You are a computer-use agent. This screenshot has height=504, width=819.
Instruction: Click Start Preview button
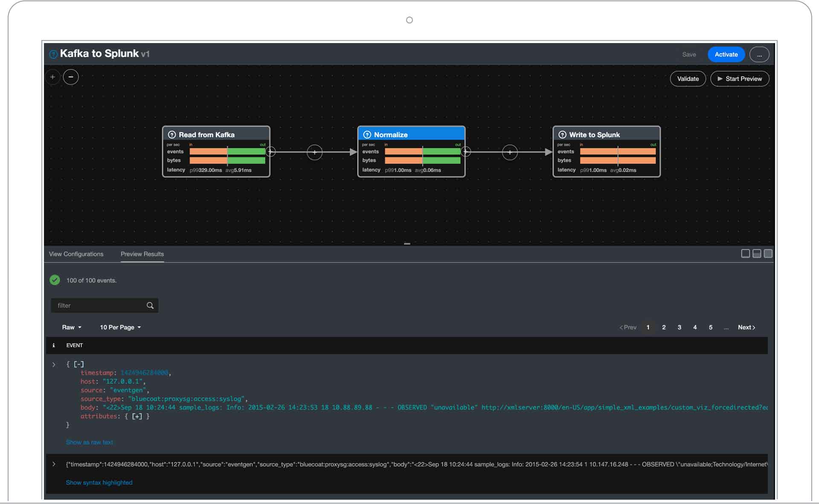[x=740, y=79]
